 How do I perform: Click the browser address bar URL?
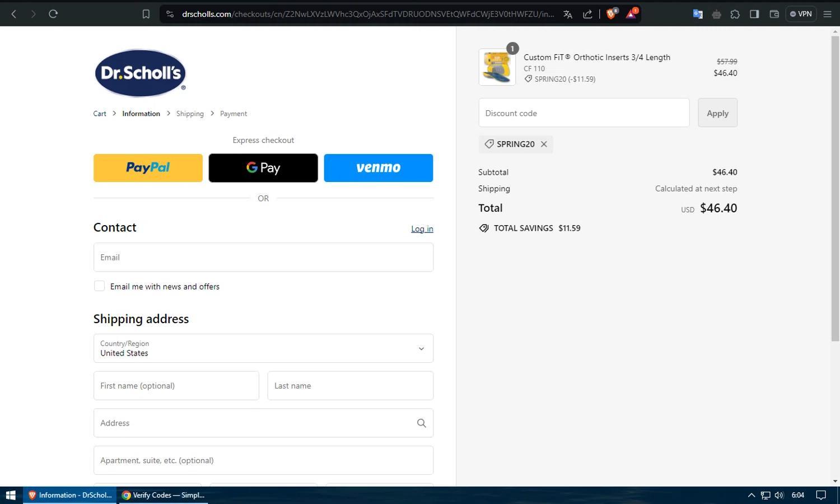point(368,14)
